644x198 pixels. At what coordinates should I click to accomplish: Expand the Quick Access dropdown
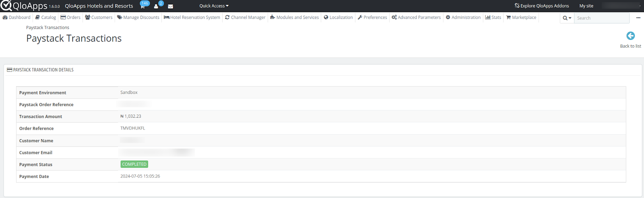(x=214, y=6)
